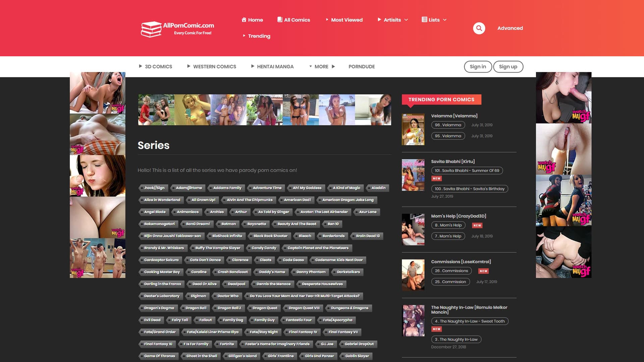Click the Lists menu icon

pyautogui.click(x=424, y=19)
